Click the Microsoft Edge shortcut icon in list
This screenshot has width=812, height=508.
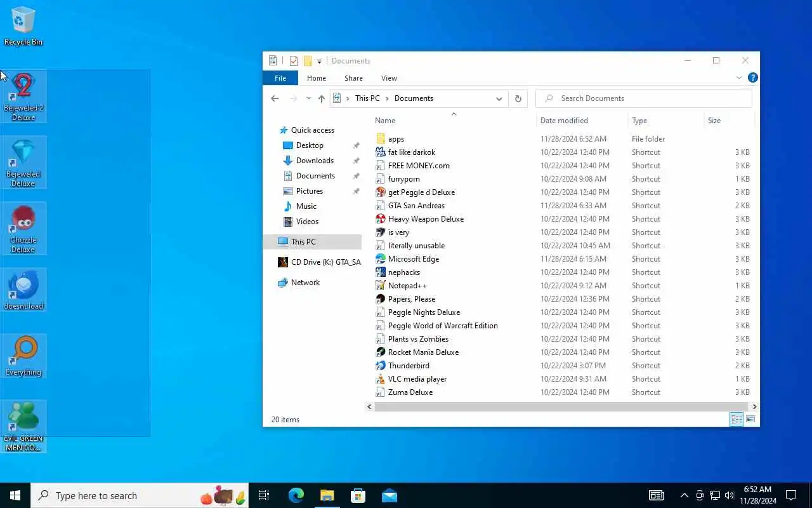pyautogui.click(x=381, y=258)
